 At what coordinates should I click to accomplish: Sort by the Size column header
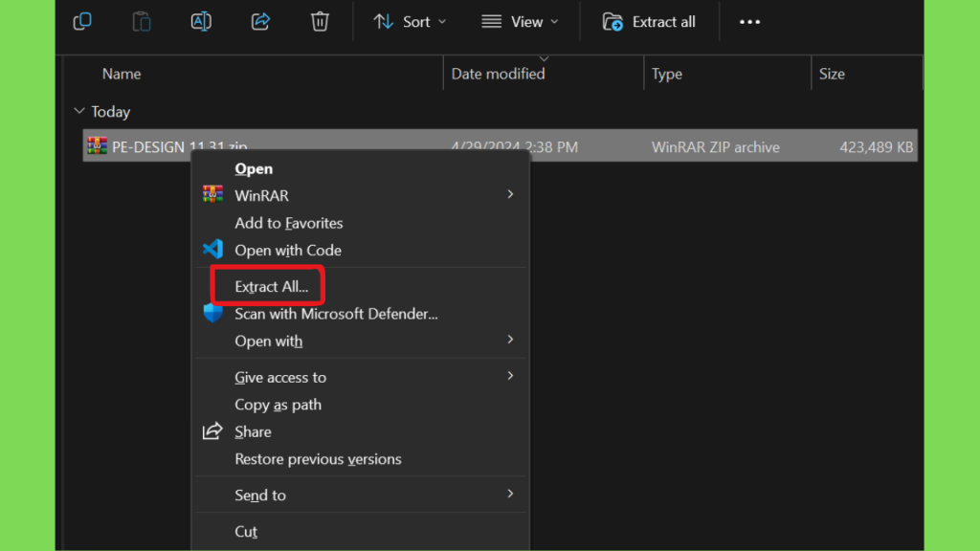click(x=832, y=74)
